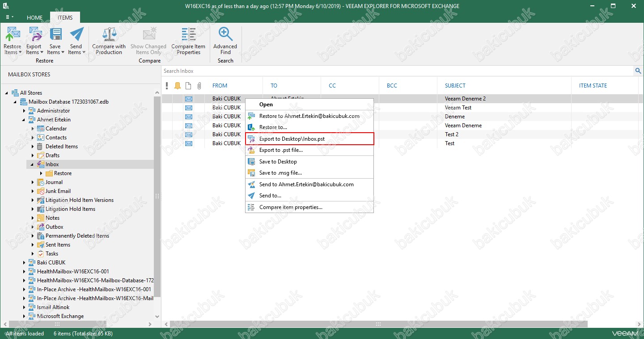644x339 pixels.
Task: Click the attachment paperclip column header icon
Action: click(x=199, y=86)
